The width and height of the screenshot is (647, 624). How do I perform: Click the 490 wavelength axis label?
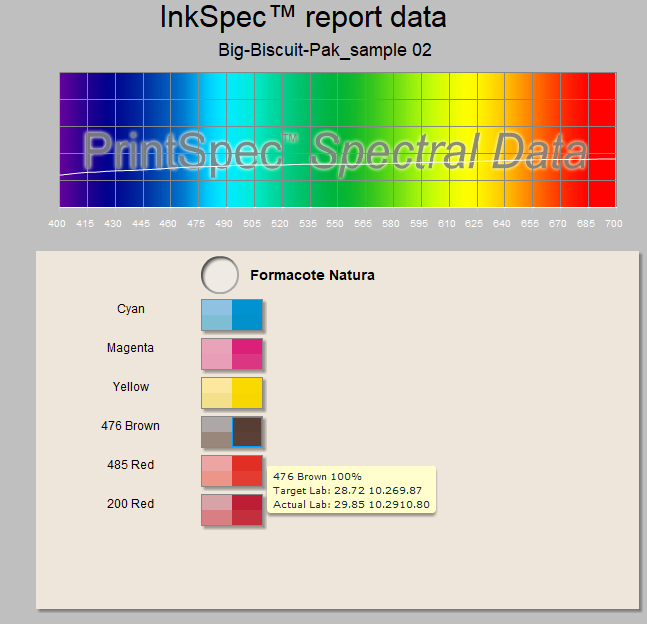[x=224, y=224]
